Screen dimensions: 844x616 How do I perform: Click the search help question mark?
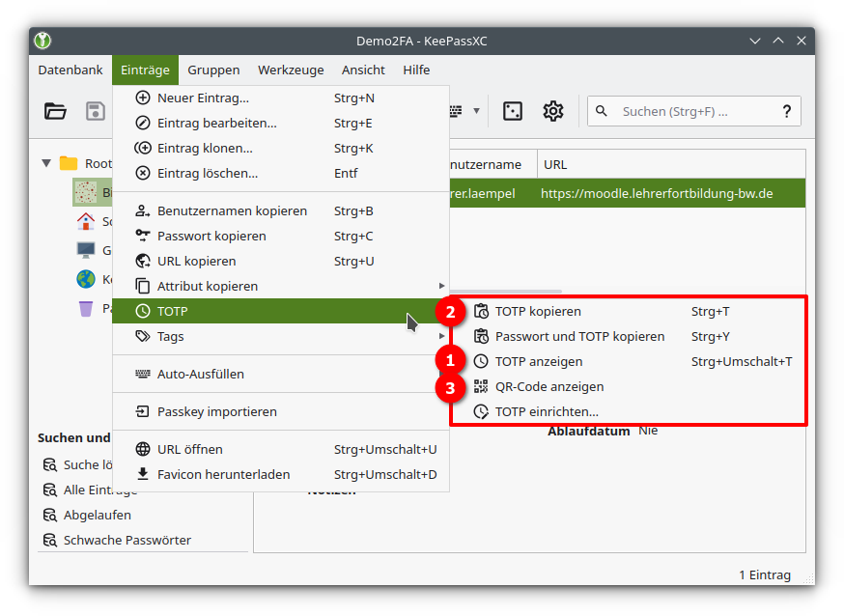coord(786,111)
